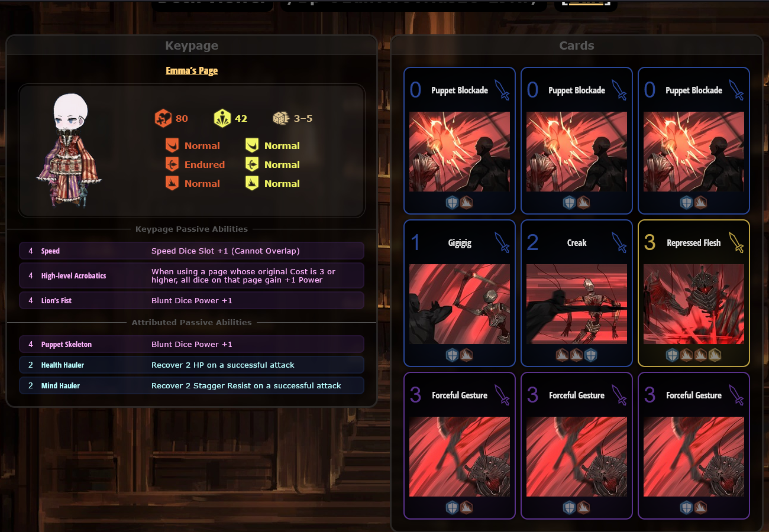Open the Emma's Page link
This screenshot has height=532, width=769.
[x=192, y=70]
